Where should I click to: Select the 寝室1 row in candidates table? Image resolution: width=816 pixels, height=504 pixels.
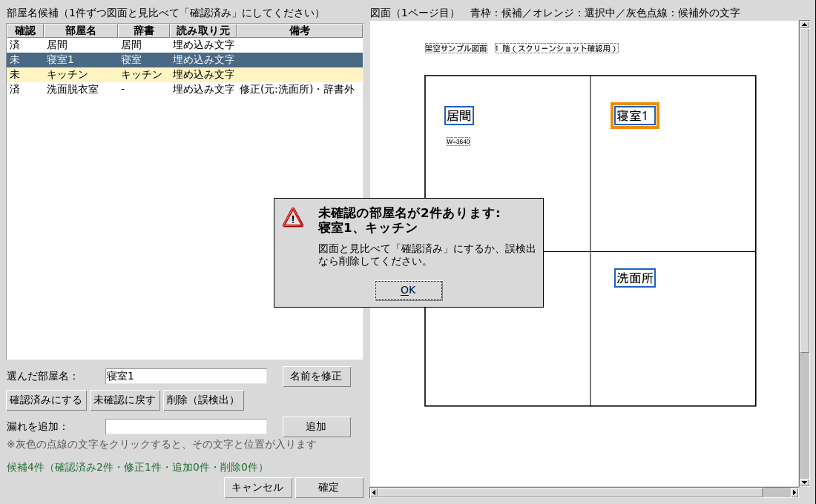click(185, 60)
